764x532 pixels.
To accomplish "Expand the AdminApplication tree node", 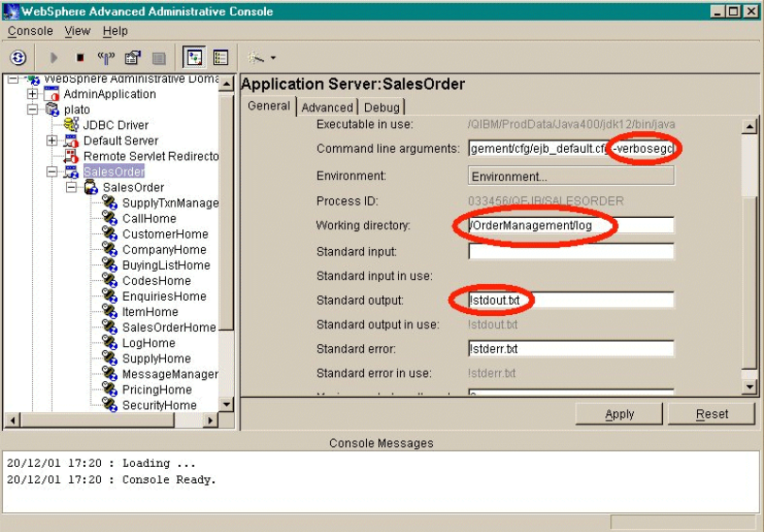I will tap(32, 93).
